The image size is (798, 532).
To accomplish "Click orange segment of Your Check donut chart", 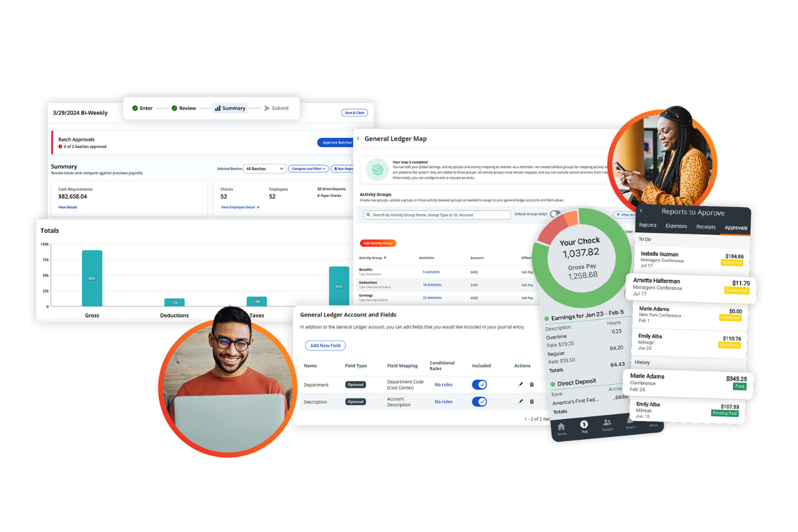I will coord(572,217).
